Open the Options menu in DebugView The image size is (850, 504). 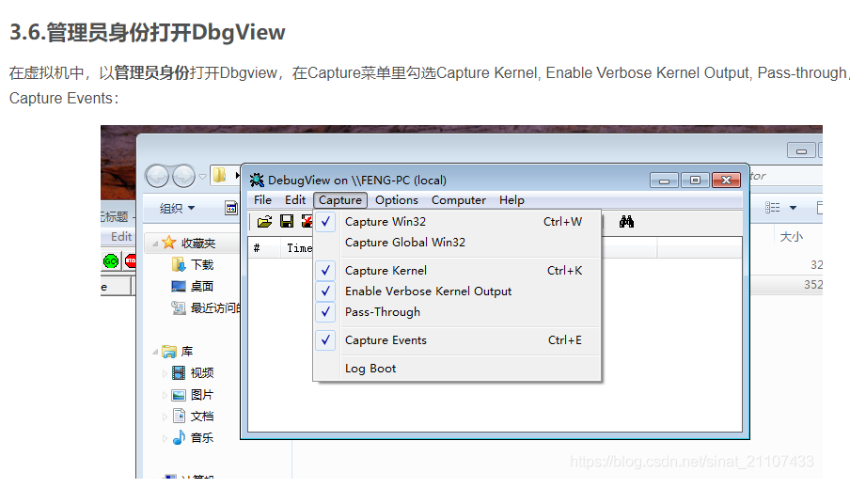(x=396, y=200)
